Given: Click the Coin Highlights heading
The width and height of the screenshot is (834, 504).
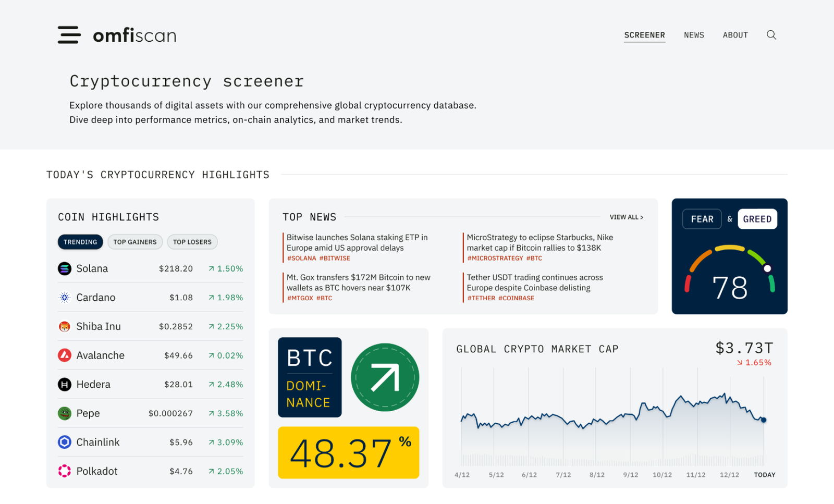Looking at the screenshot, I should click(x=108, y=217).
